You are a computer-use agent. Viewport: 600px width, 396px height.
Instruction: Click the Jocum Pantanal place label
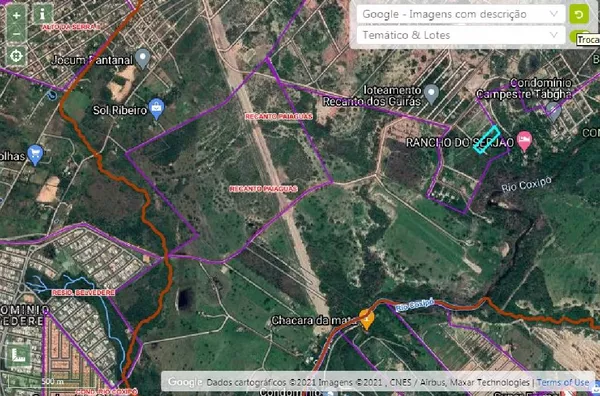click(x=92, y=60)
